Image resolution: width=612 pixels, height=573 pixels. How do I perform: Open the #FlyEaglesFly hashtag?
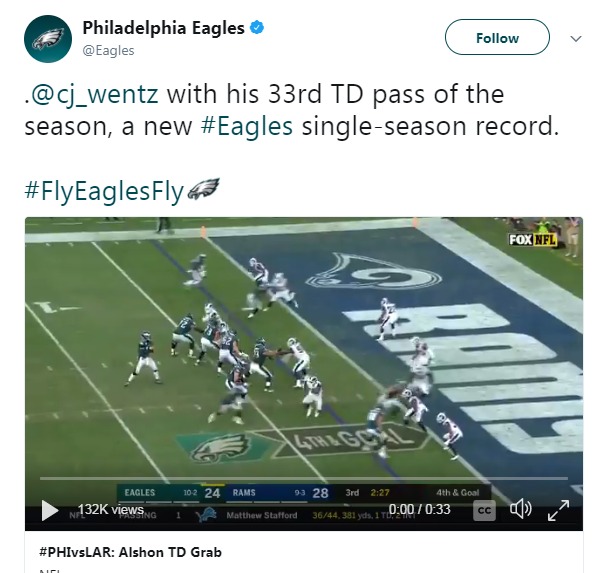(x=104, y=191)
